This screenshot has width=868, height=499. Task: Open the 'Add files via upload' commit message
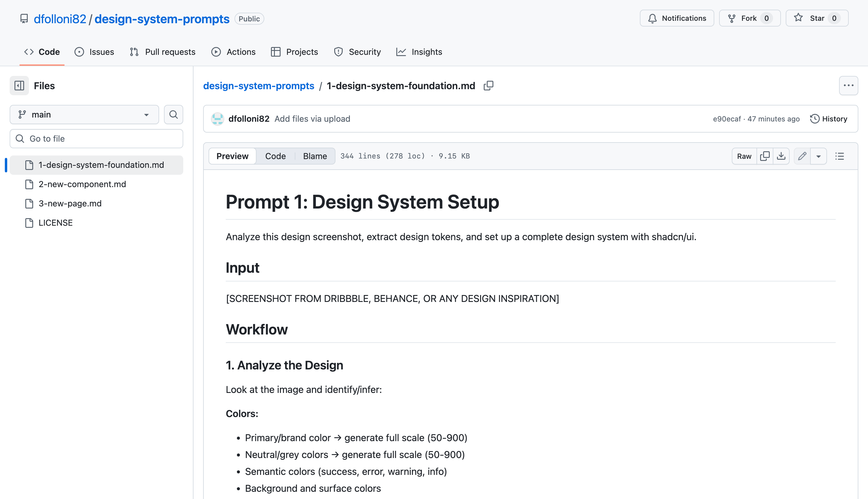[312, 119]
